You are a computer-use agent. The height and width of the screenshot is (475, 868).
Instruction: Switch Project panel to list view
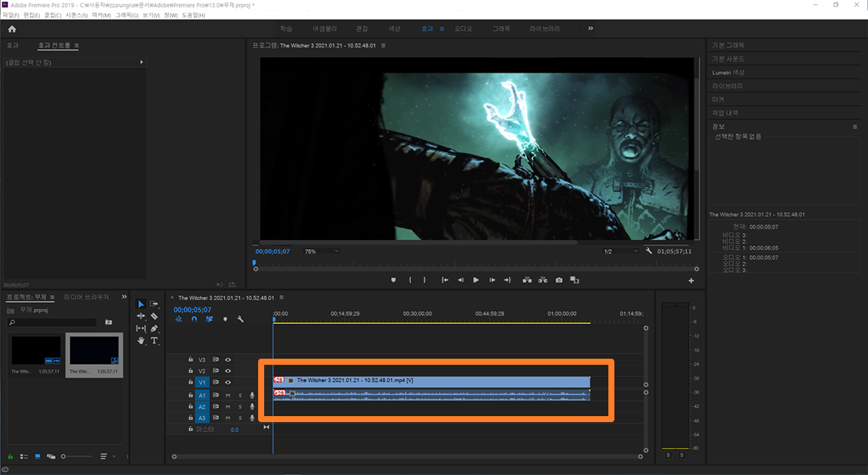pyautogui.click(x=24, y=456)
